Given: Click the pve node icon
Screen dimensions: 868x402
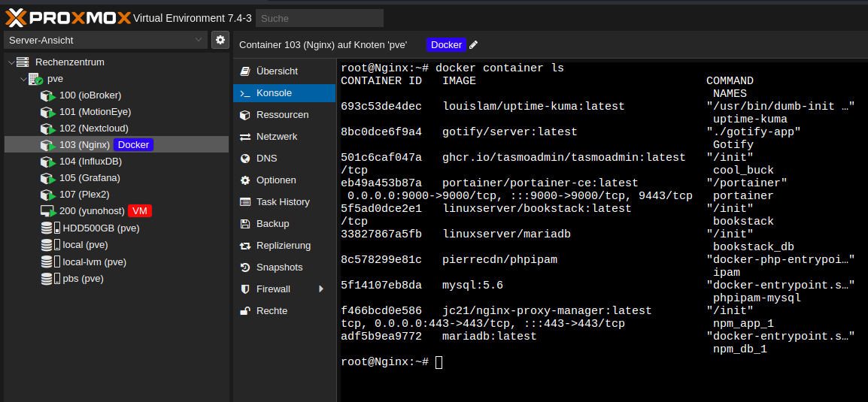Looking at the screenshot, I should coord(35,78).
